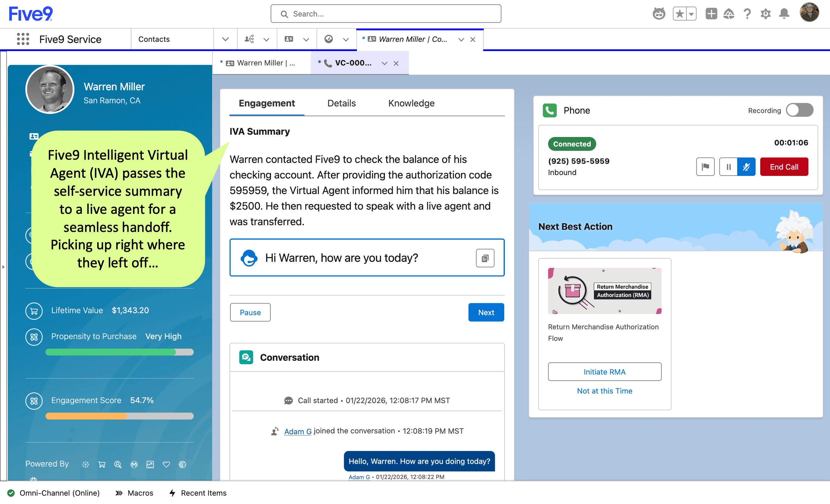Screen dimensions: 830x504
Task: Click the Powered By magnifier icon
Action: (117, 464)
